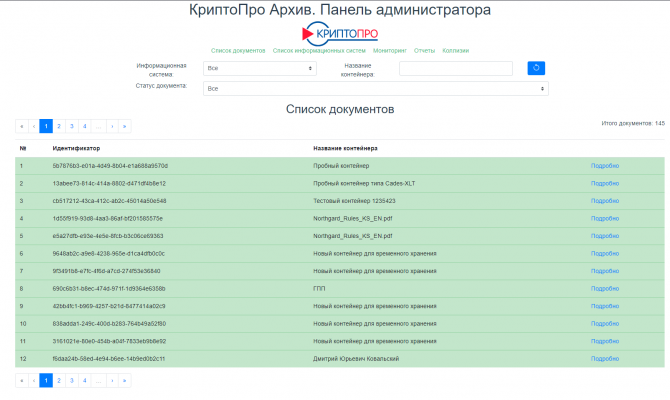The image size is (670, 400).
Task: Select identifier starting f6daa24b in row 12
Action: pyautogui.click(x=109, y=359)
